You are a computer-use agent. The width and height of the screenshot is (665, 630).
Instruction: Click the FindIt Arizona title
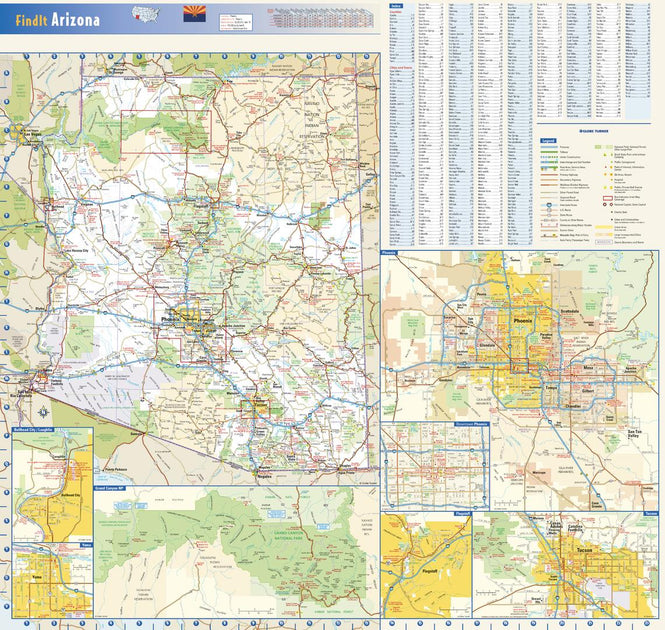[x=58, y=21]
